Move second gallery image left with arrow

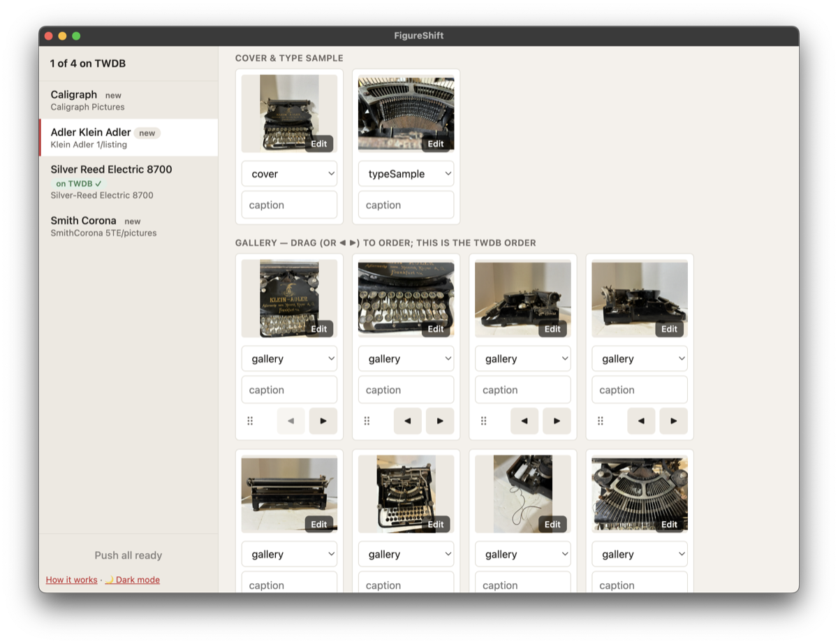408,421
